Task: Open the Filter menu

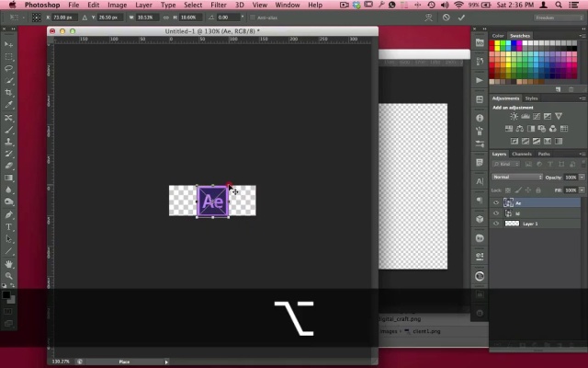Action: coord(219,5)
